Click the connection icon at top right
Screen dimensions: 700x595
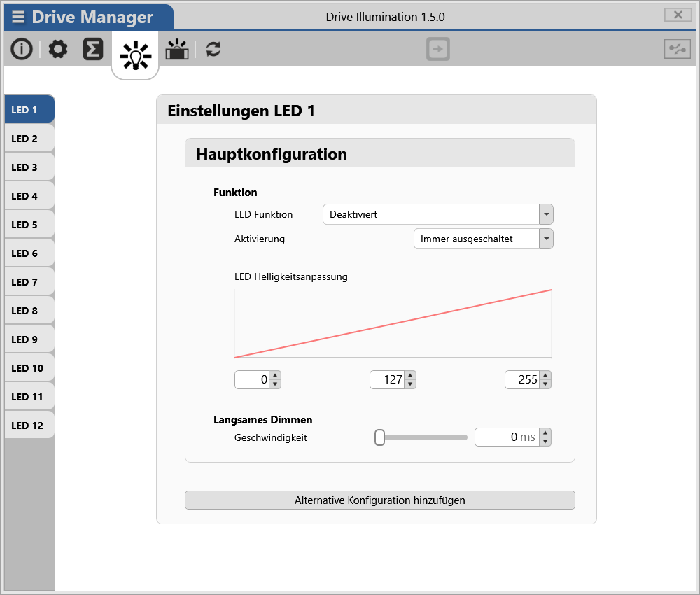[x=677, y=49]
